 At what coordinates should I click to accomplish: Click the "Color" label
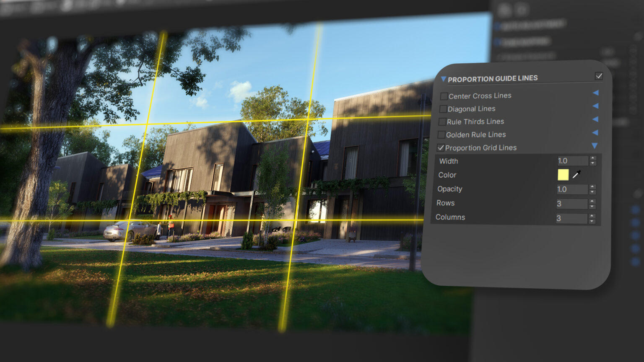click(x=447, y=175)
